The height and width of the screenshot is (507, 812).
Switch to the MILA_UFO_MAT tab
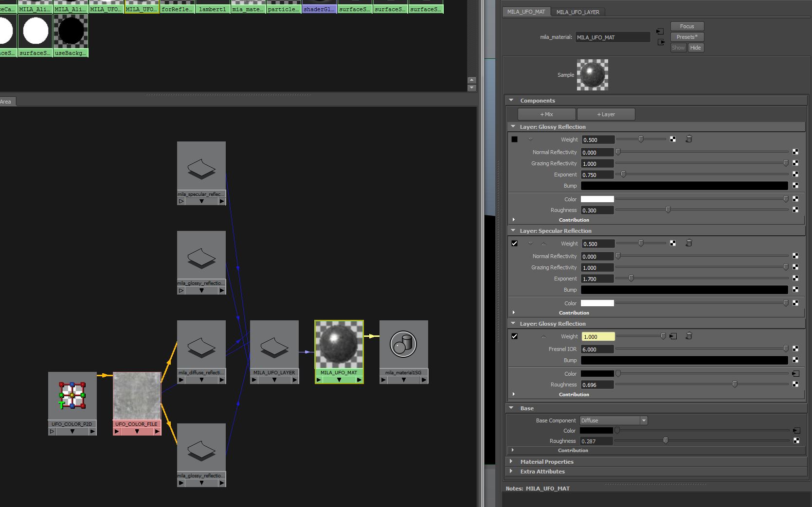pos(526,12)
